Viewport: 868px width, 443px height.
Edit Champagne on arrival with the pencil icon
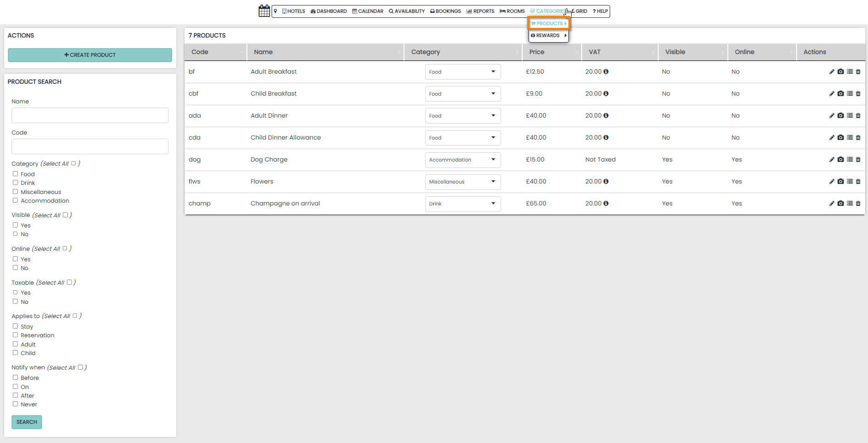tap(831, 204)
